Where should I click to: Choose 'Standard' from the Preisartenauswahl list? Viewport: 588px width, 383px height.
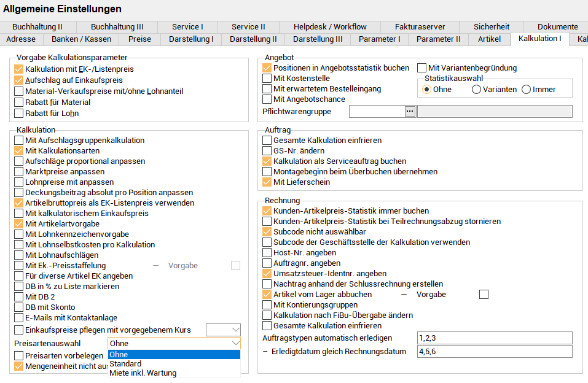click(174, 363)
